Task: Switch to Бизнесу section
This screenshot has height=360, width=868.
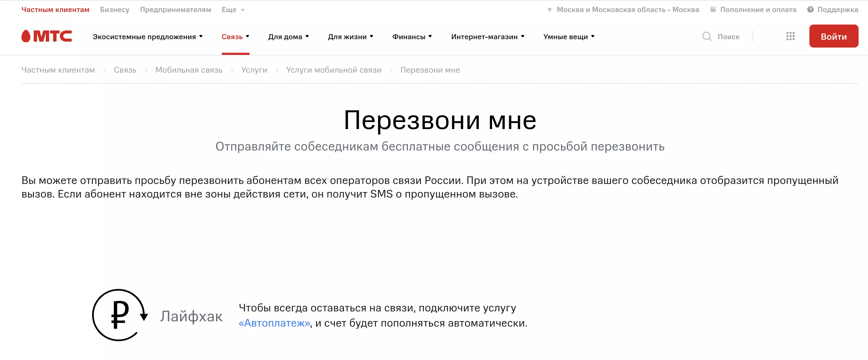Action: pyautogui.click(x=115, y=10)
